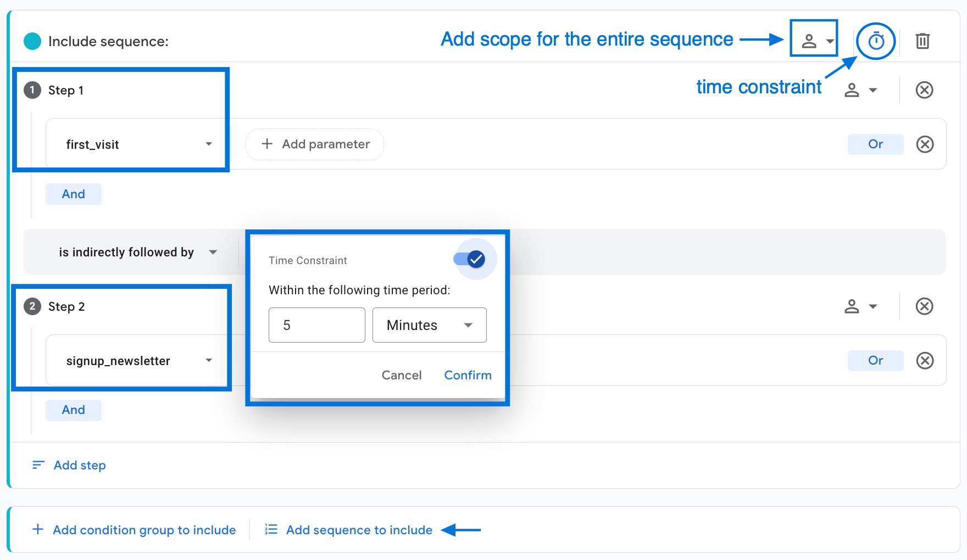Click Cancel in Time Constraint dialog

click(x=402, y=375)
